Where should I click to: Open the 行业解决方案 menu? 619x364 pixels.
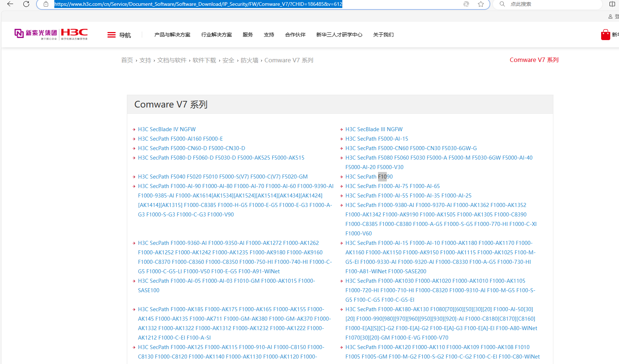coord(217,35)
